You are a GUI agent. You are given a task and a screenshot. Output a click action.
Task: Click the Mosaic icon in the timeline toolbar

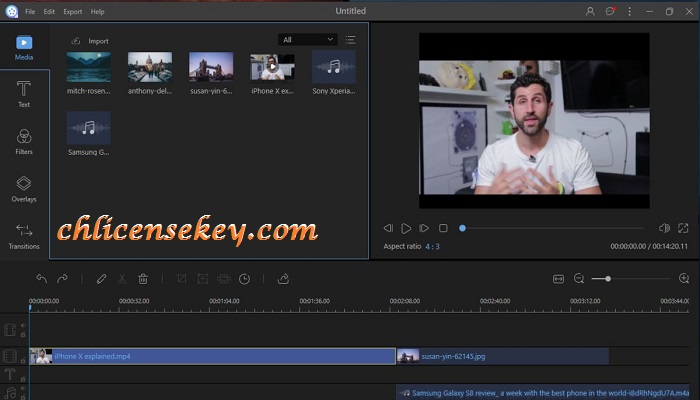pos(223,279)
